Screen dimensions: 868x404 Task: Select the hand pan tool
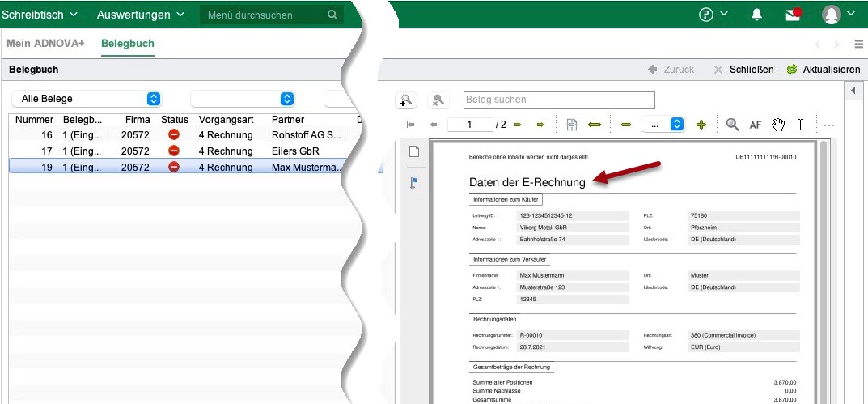click(778, 125)
